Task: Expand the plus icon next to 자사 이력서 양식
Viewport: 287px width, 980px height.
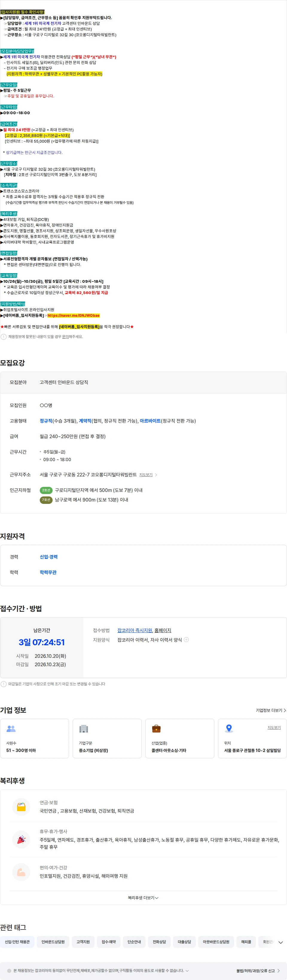Action: (186, 640)
